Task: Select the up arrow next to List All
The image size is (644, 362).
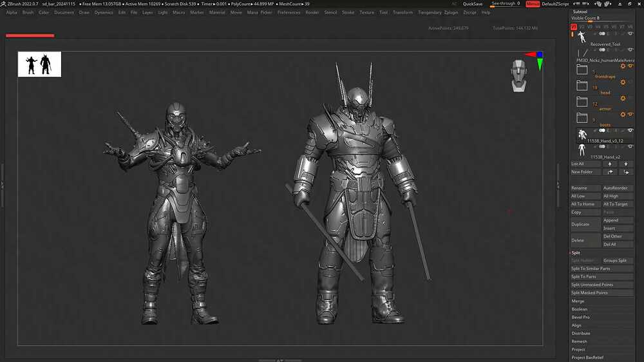Action: [x=610, y=164]
